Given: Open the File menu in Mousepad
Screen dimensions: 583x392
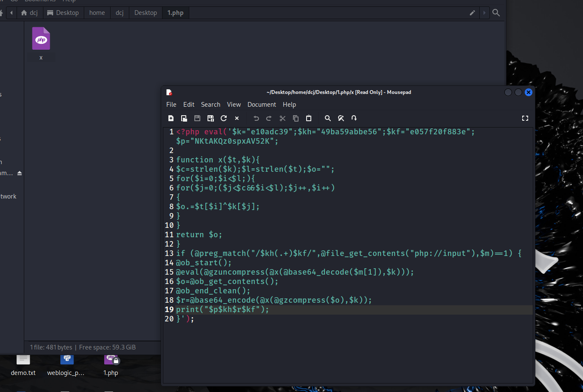Looking at the screenshot, I should click(x=171, y=105).
